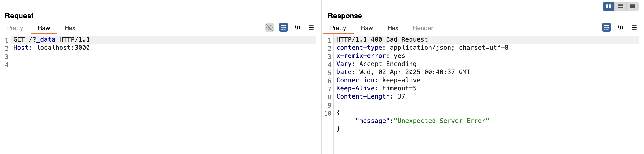Show non-printable \n characters in Response

pos(620,27)
